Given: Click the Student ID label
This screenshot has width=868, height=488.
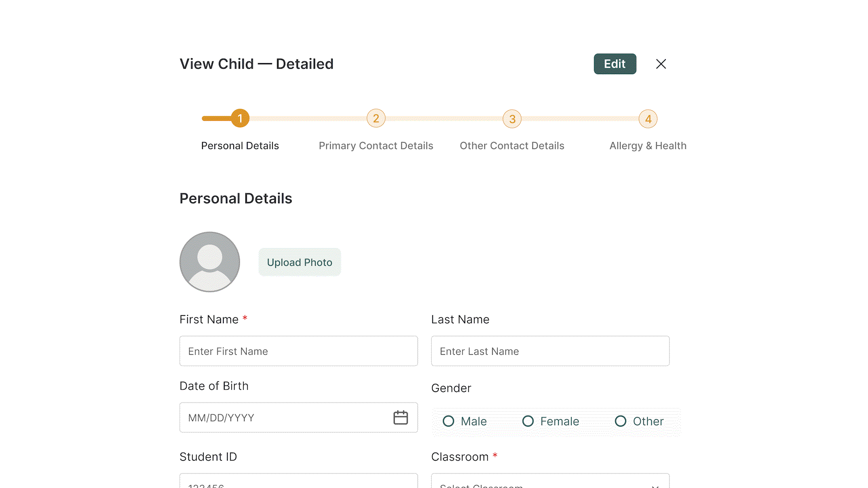Looking at the screenshot, I should tap(208, 457).
